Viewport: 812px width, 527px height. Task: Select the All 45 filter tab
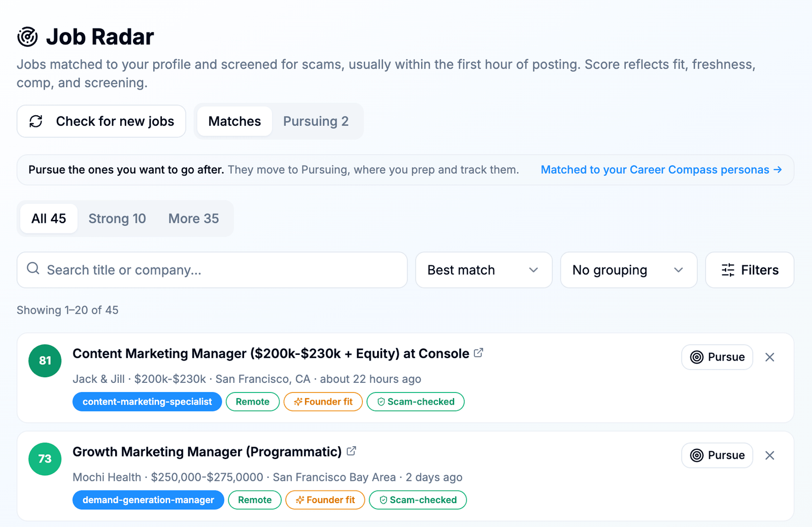coord(49,219)
